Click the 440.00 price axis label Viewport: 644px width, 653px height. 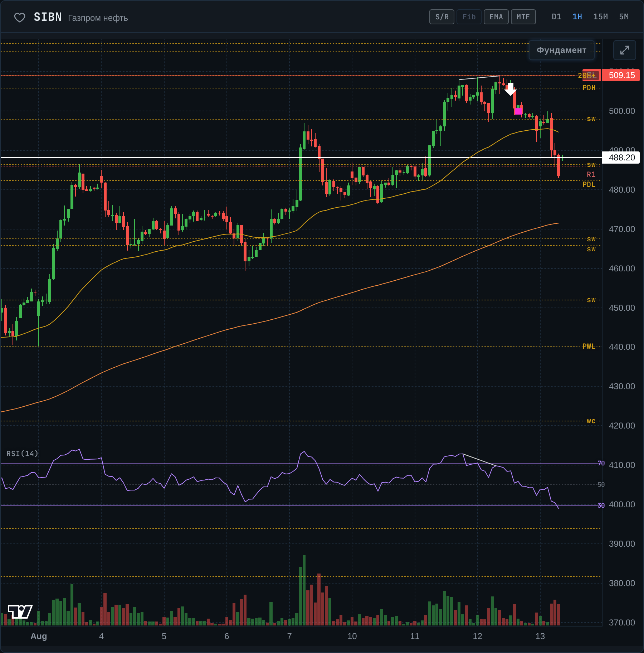[622, 347]
